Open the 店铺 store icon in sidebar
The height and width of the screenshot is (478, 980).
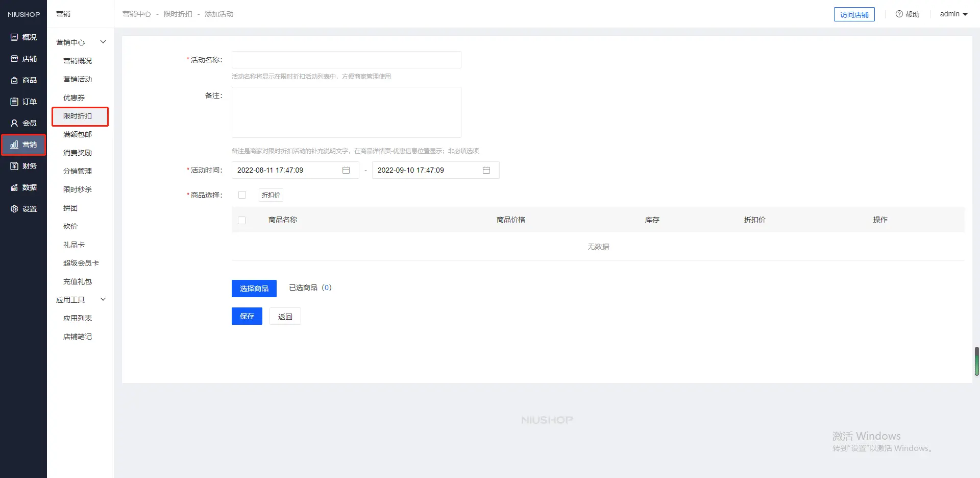pos(14,59)
